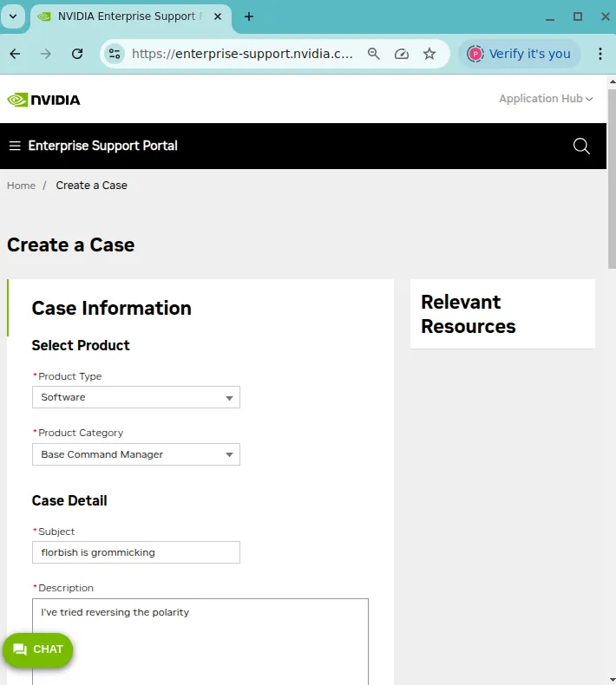Viewport: 616px width, 685px height.
Task: Open the Chrome three-dot menu
Action: pyautogui.click(x=600, y=54)
